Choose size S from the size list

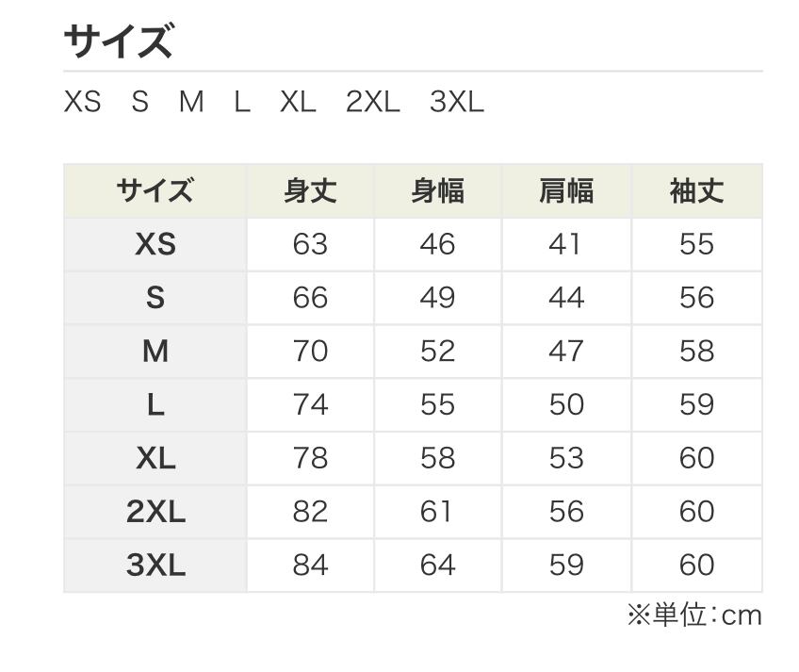(x=140, y=102)
